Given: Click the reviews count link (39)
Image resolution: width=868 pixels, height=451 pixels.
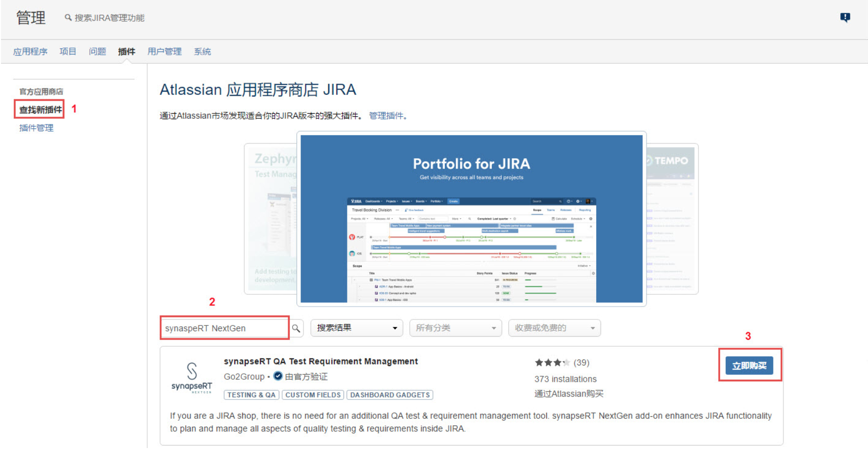Looking at the screenshot, I should 582,362.
